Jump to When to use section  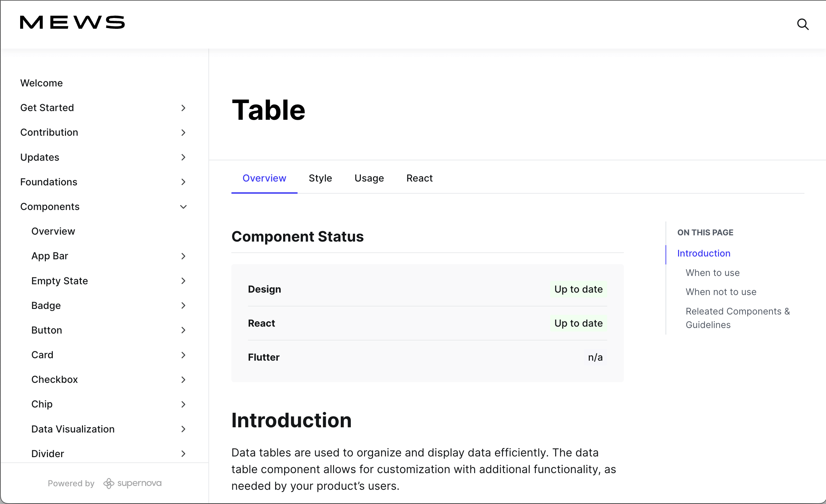click(x=712, y=273)
